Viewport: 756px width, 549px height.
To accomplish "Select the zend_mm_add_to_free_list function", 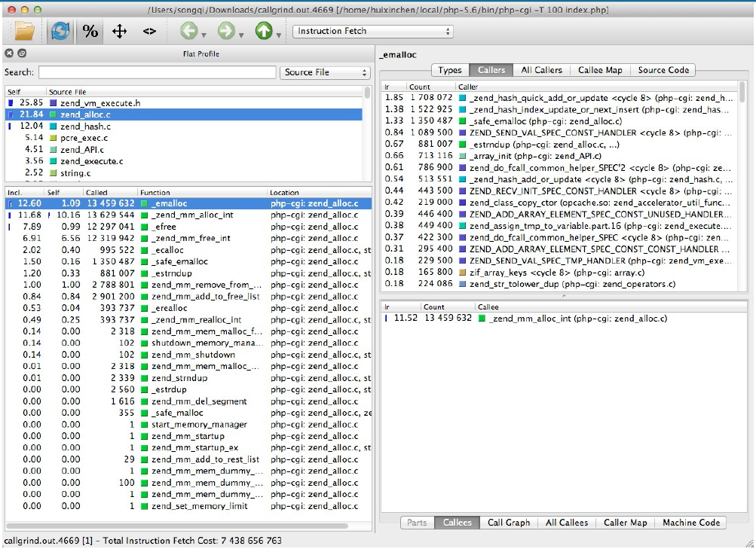I will (188, 297).
